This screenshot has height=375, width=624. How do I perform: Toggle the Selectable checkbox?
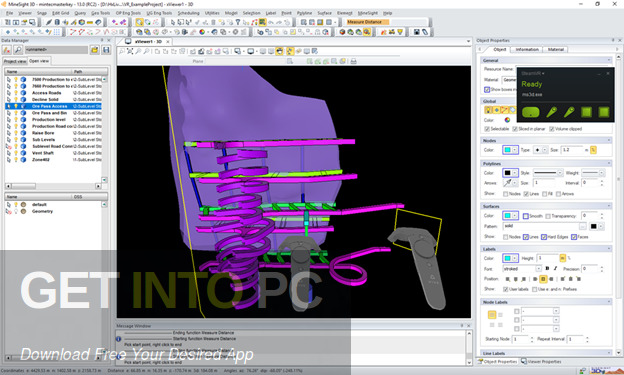point(487,129)
